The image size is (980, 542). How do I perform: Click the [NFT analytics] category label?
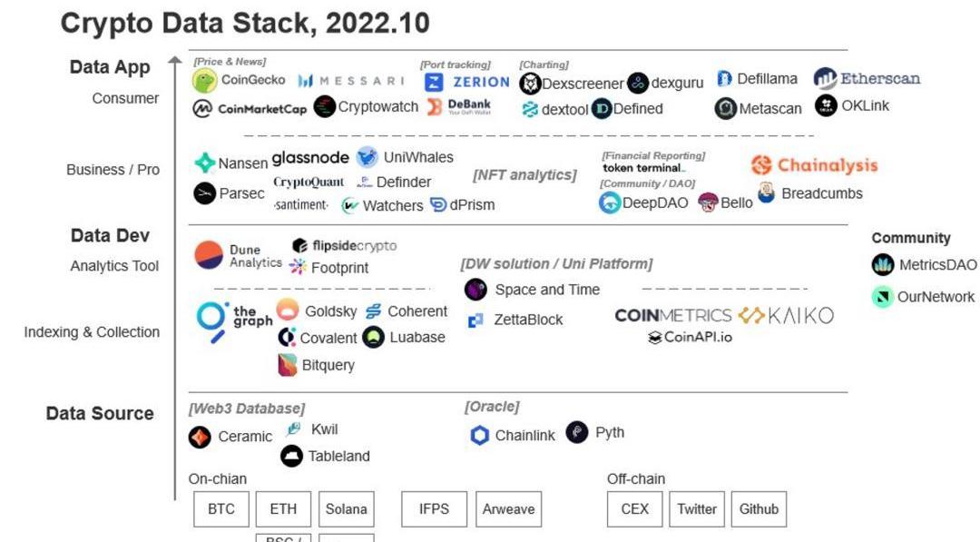pyautogui.click(x=524, y=174)
